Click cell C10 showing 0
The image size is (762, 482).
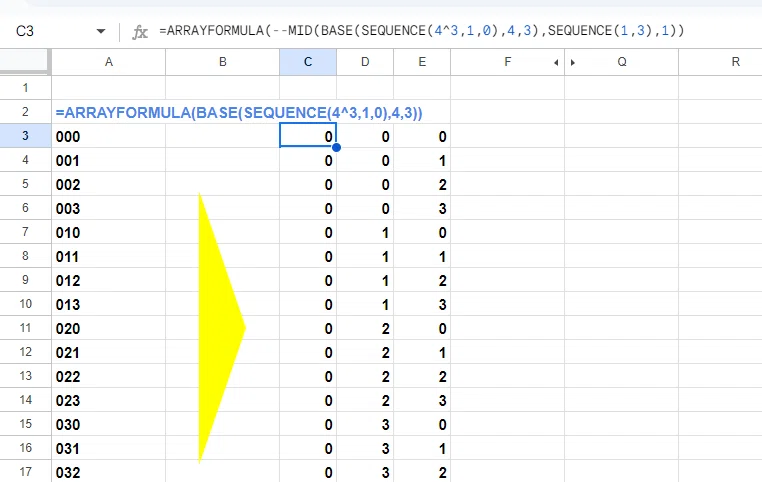[308, 304]
